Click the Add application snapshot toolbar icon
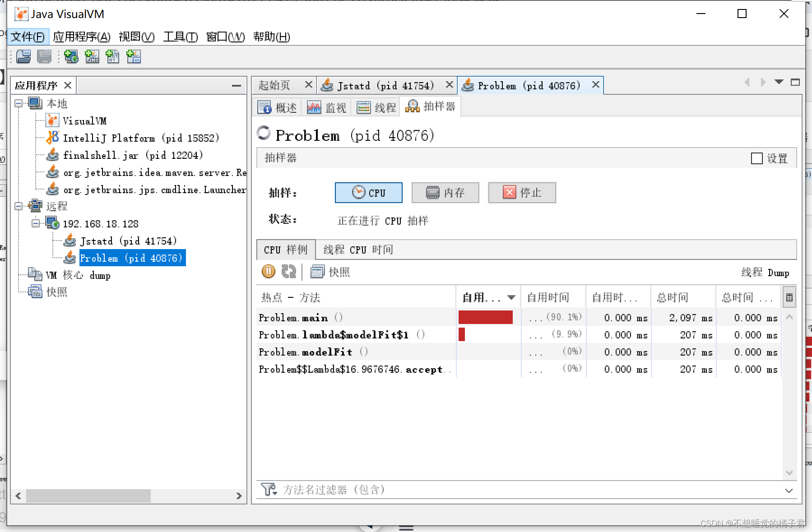 point(134,56)
